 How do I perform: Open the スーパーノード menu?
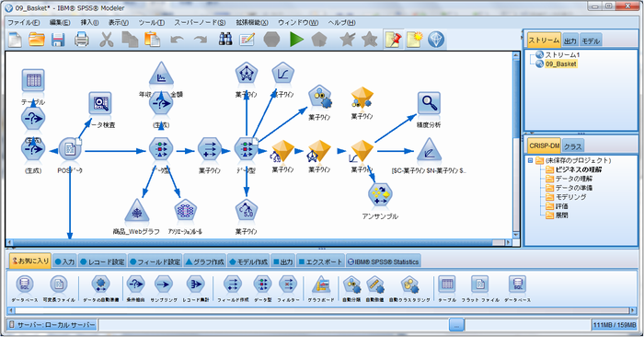pos(200,23)
